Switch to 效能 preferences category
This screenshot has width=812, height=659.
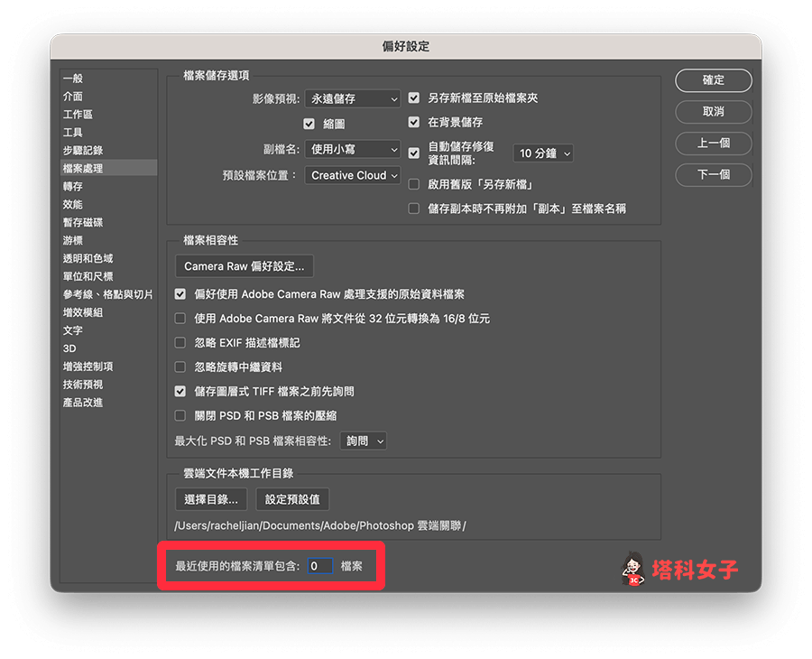(73, 205)
